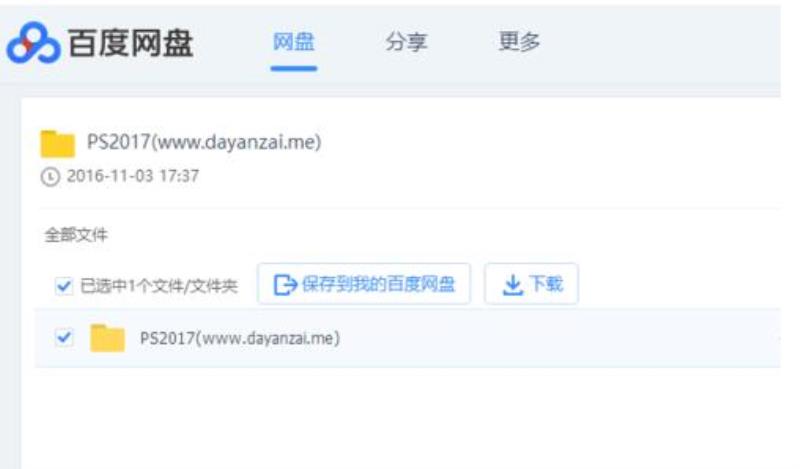Open the 更多 menu tab
Viewport: 800px width, 469px height.
519,41
